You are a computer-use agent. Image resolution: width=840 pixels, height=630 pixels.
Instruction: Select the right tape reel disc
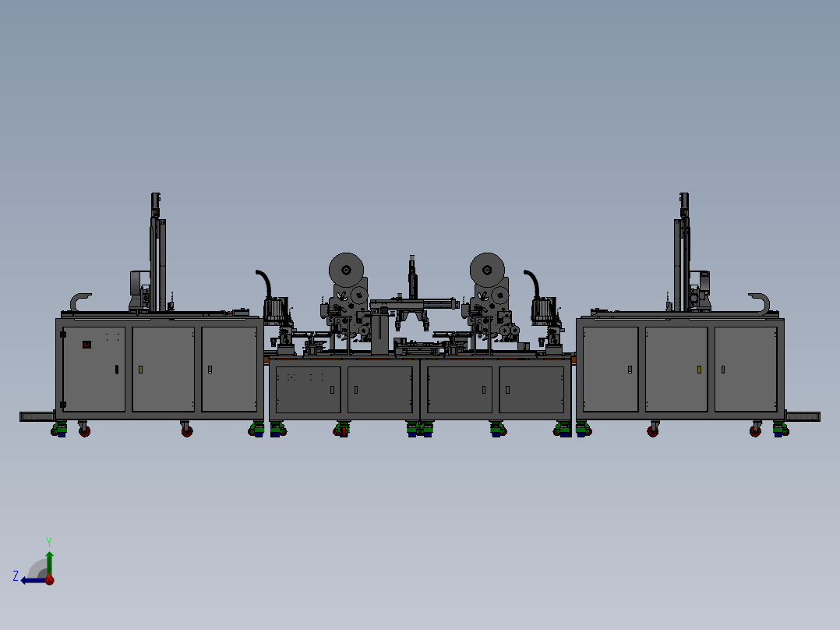(487, 271)
